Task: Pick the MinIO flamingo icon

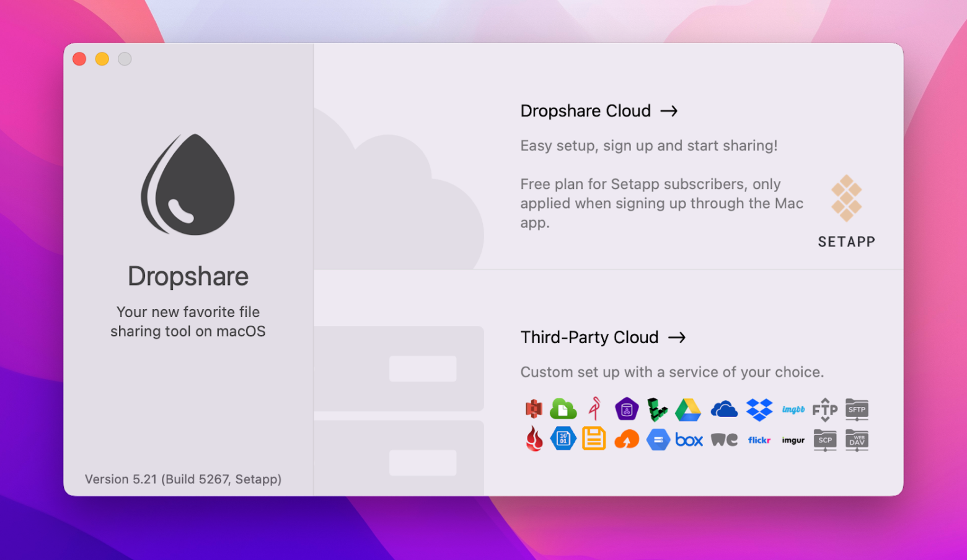Action: point(594,409)
